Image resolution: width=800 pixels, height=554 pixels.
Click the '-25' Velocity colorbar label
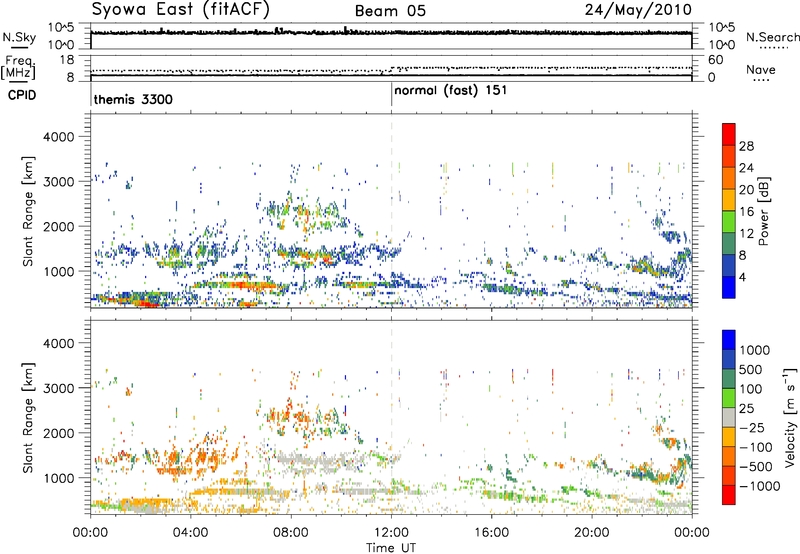point(752,428)
